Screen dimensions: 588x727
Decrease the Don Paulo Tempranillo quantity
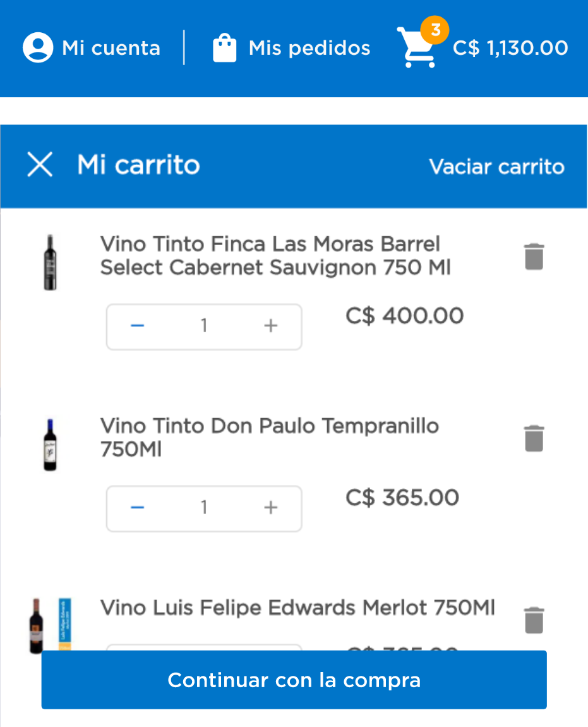point(138,508)
